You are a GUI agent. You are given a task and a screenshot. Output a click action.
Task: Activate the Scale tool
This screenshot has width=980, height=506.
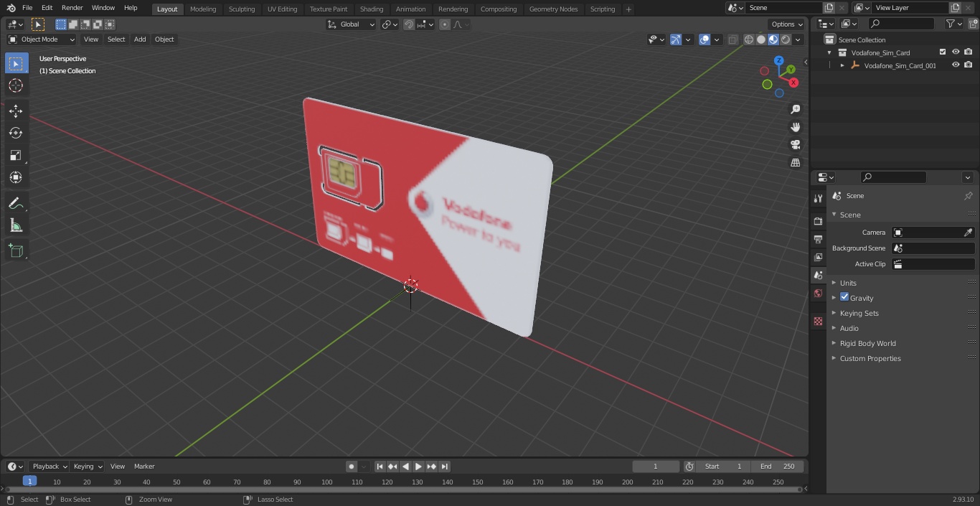tap(16, 155)
